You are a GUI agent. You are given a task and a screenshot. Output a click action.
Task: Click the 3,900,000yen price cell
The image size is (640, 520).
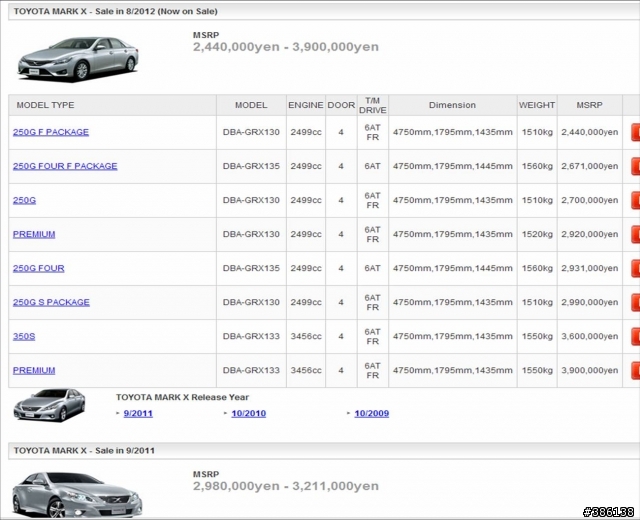pos(589,370)
